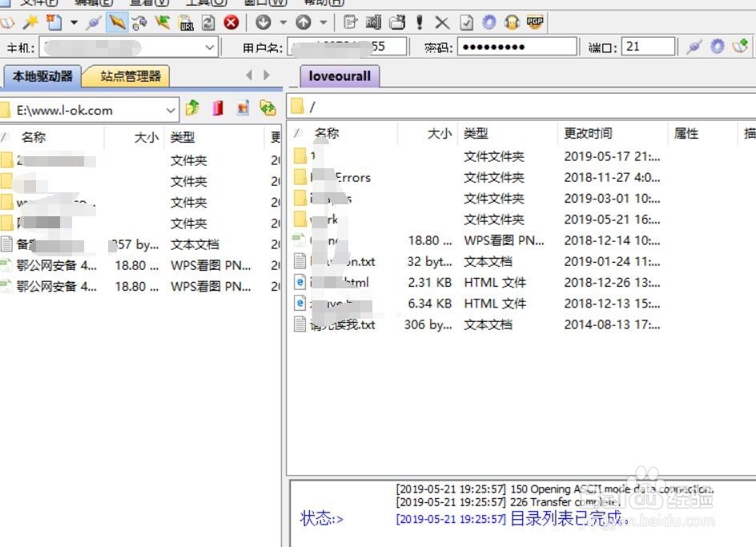This screenshot has height=547, width=756.
Task: Click the red stop transfer icon
Action: (231, 22)
